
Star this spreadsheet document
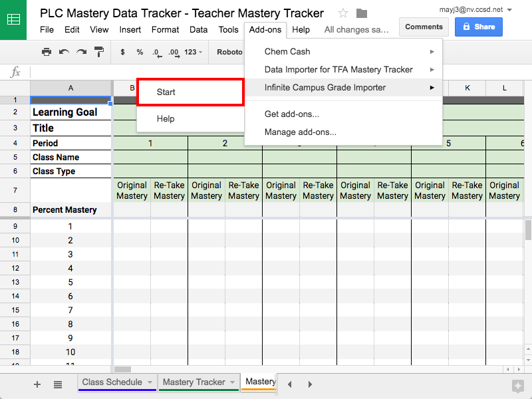(x=343, y=13)
